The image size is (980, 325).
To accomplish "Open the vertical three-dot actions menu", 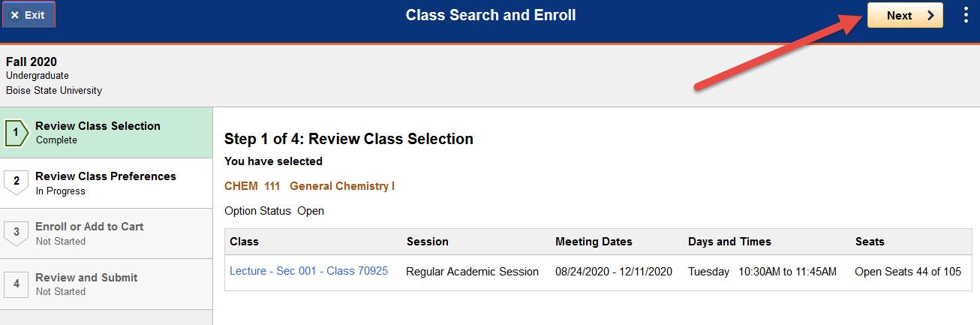I will click(x=966, y=15).
